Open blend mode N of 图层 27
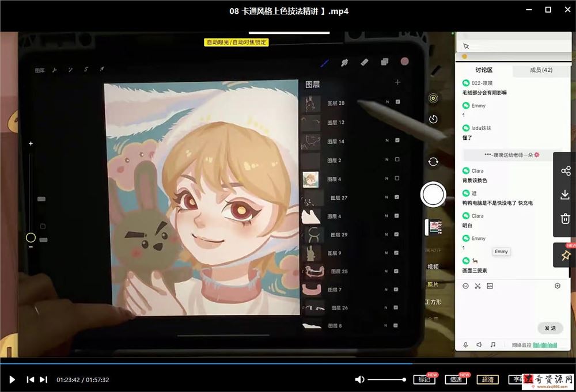This screenshot has height=392, width=576. click(x=386, y=197)
